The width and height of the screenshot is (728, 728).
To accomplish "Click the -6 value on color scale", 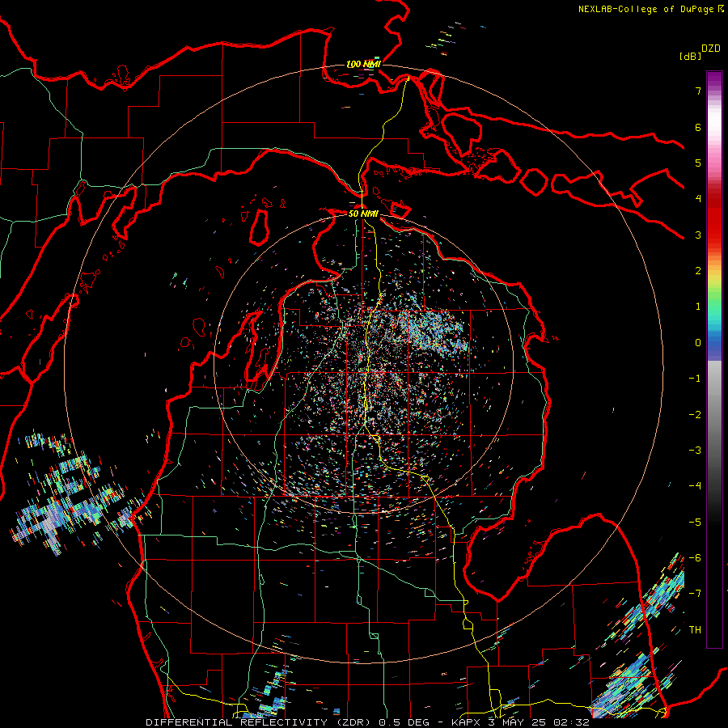I will [x=695, y=558].
